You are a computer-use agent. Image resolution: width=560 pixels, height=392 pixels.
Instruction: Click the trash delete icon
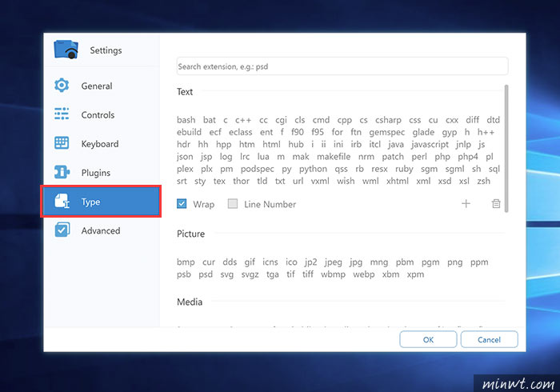coord(496,204)
